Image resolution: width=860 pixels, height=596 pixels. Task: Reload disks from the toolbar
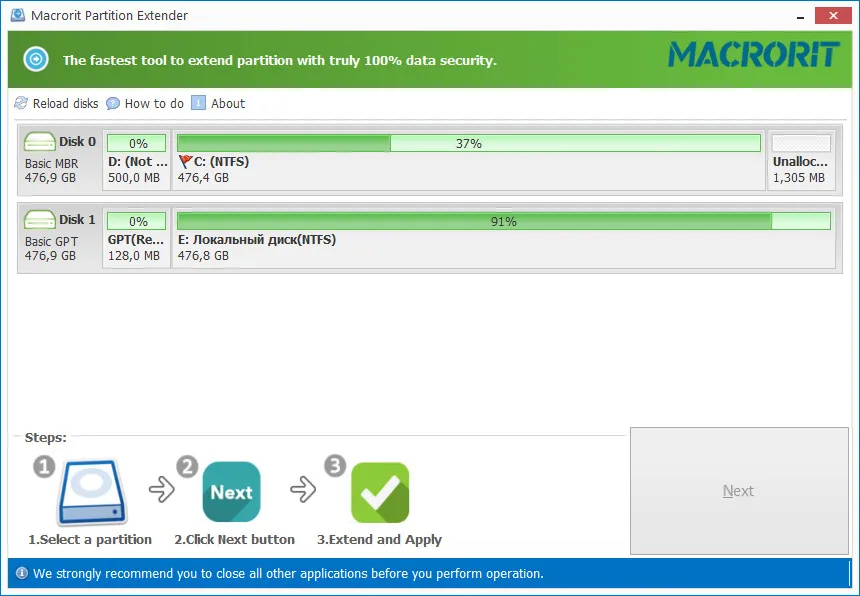pos(56,103)
